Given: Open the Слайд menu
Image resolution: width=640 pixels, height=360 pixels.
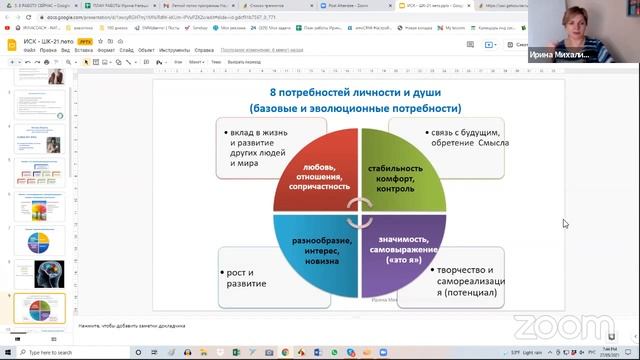Looking at the screenshot, I should coord(127,50).
